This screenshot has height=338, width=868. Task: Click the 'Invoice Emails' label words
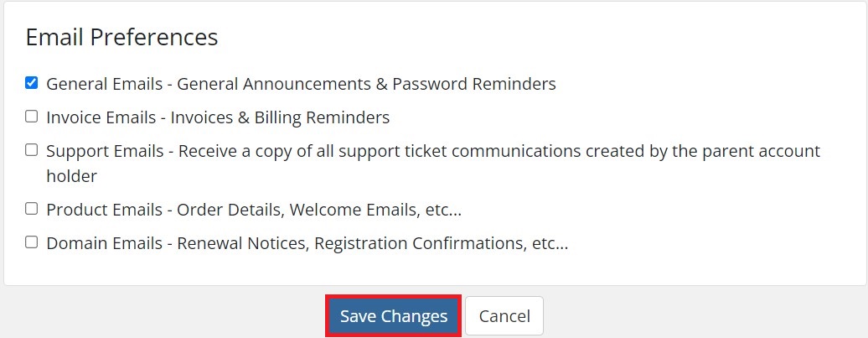point(101,117)
